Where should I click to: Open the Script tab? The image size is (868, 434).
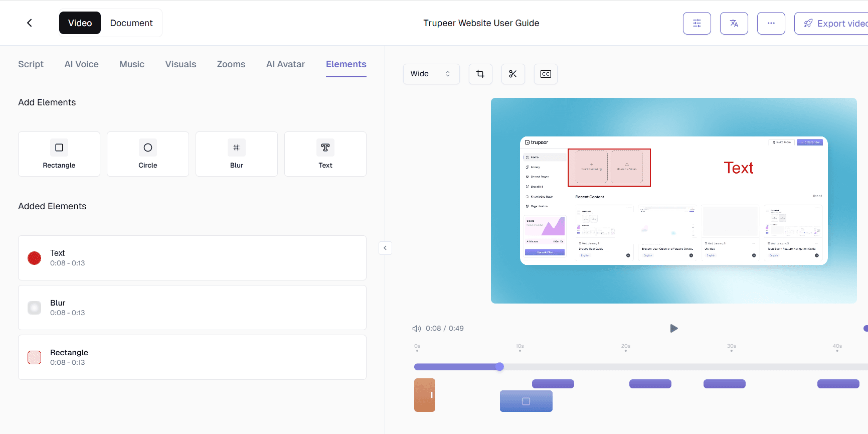(31, 64)
